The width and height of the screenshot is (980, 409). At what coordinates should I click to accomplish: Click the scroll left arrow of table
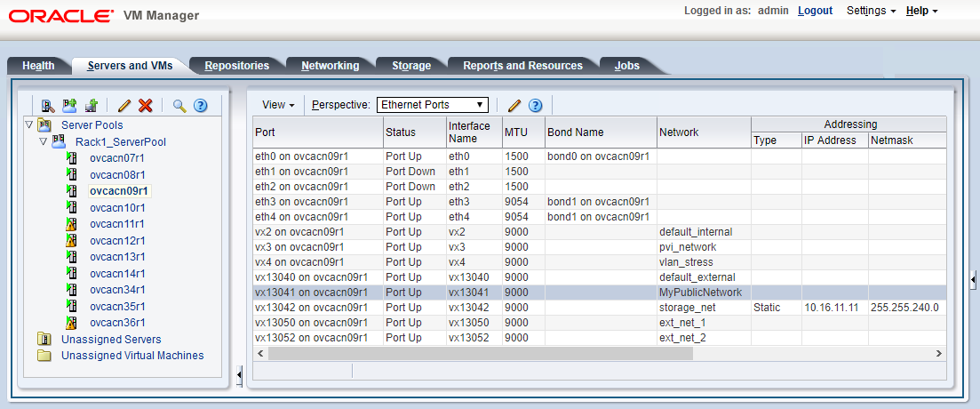[260, 353]
